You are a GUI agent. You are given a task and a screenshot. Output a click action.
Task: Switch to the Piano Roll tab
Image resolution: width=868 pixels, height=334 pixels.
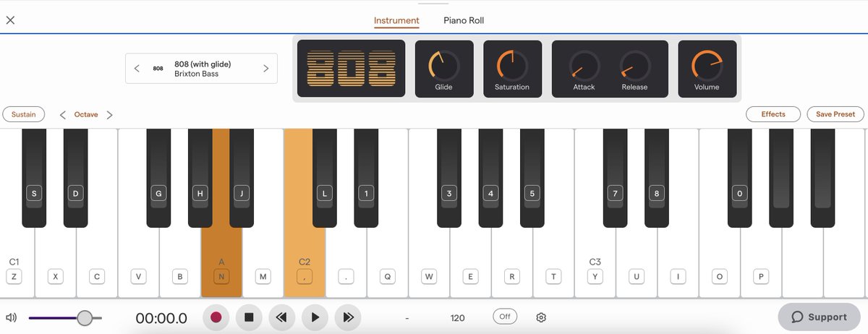coord(464,20)
